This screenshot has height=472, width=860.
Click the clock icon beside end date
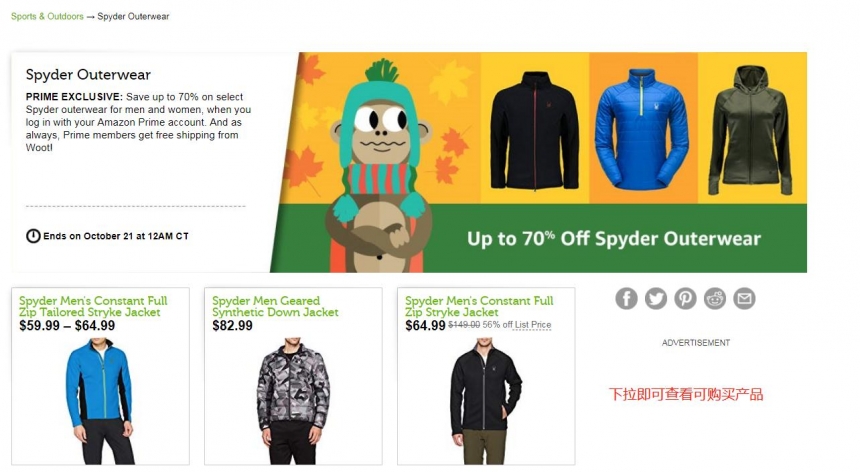(33, 236)
